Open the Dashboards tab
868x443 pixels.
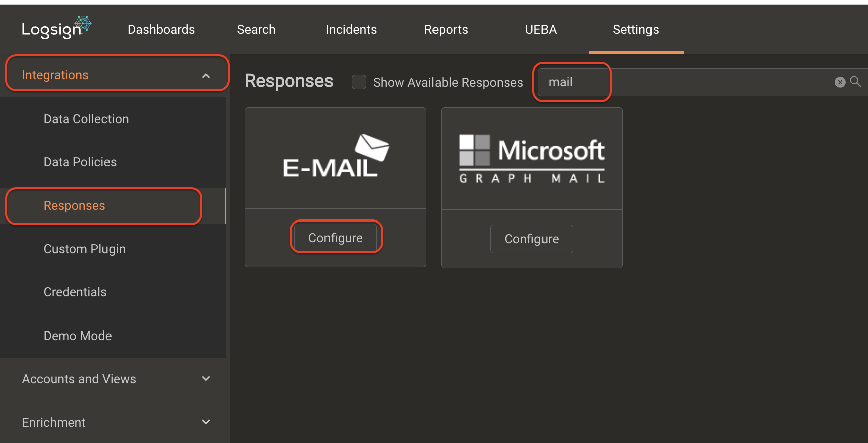161,30
